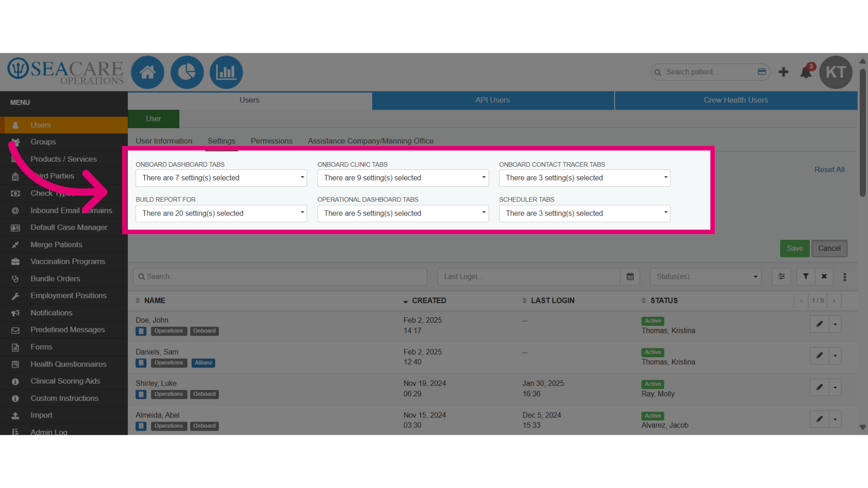This screenshot has width=868, height=488.
Task: Edit Shirley, Luke with pencil icon
Action: [819, 387]
